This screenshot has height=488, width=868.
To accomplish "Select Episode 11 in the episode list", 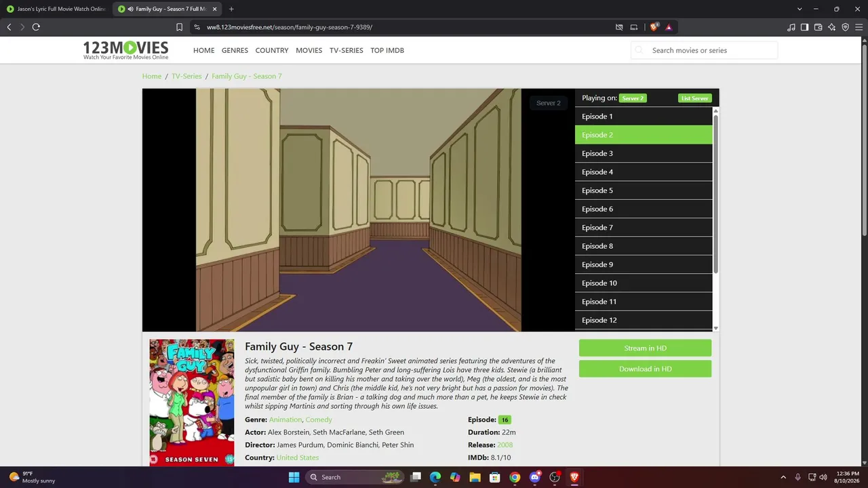I will 644,302.
